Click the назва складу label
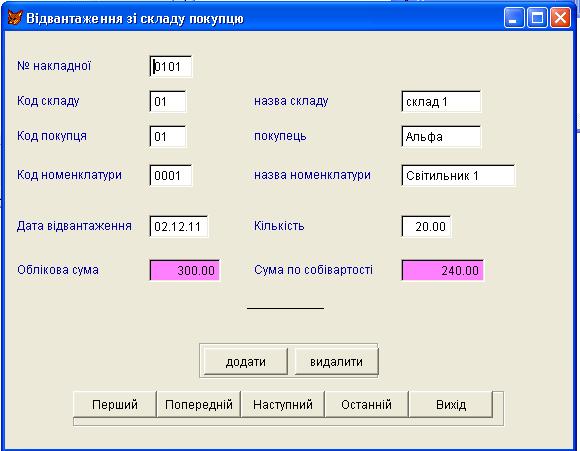The image size is (580, 451). [291, 101]
